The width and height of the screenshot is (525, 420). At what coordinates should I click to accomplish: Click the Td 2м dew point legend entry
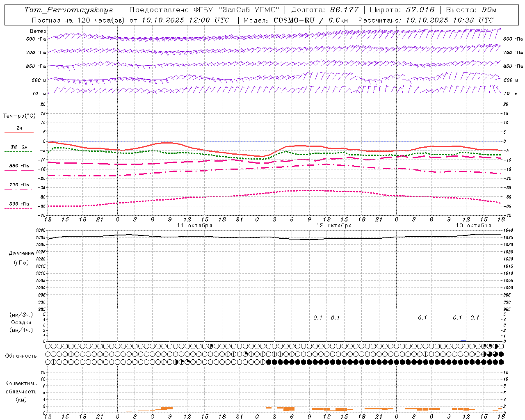pyautogui.click(x=19, y=147)
